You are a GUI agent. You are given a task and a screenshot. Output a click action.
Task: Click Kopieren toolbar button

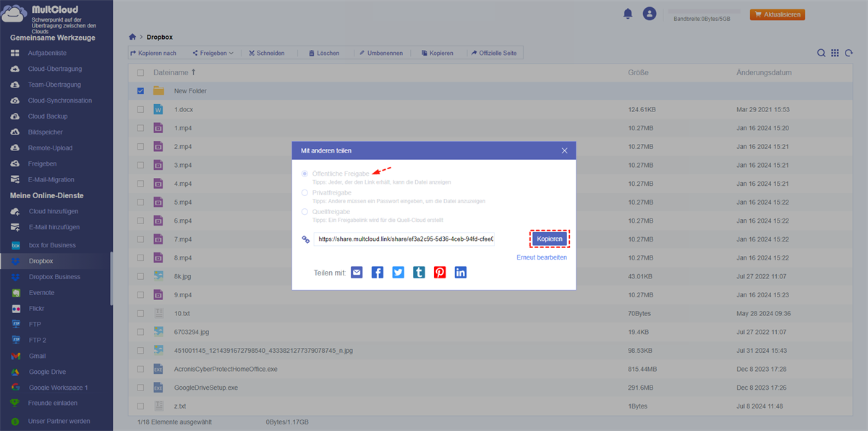436,53
